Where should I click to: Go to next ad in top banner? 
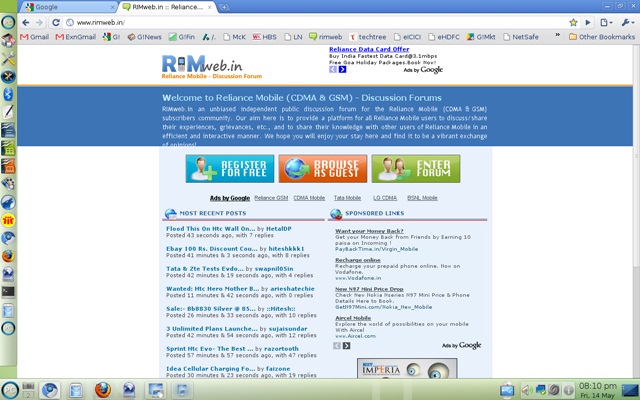point(343,70)
